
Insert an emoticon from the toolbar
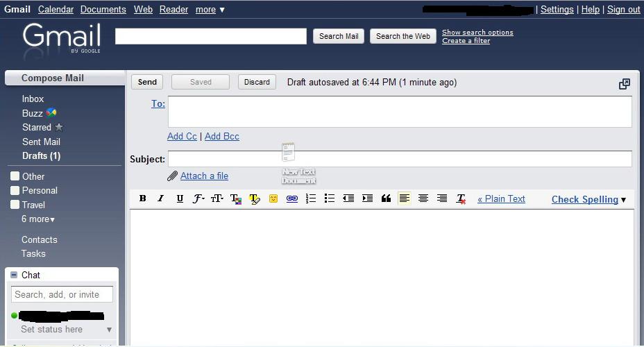(x=273, y=198)
